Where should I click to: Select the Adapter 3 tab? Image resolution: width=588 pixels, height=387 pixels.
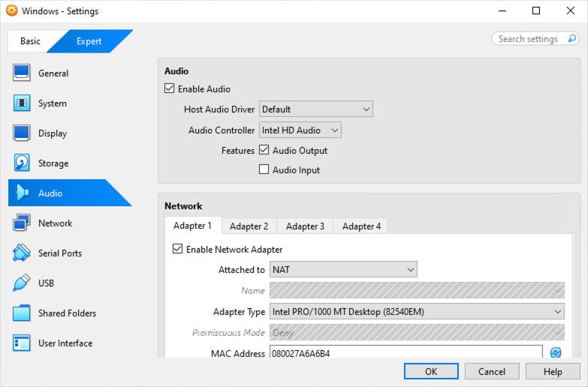click(305, 226)
